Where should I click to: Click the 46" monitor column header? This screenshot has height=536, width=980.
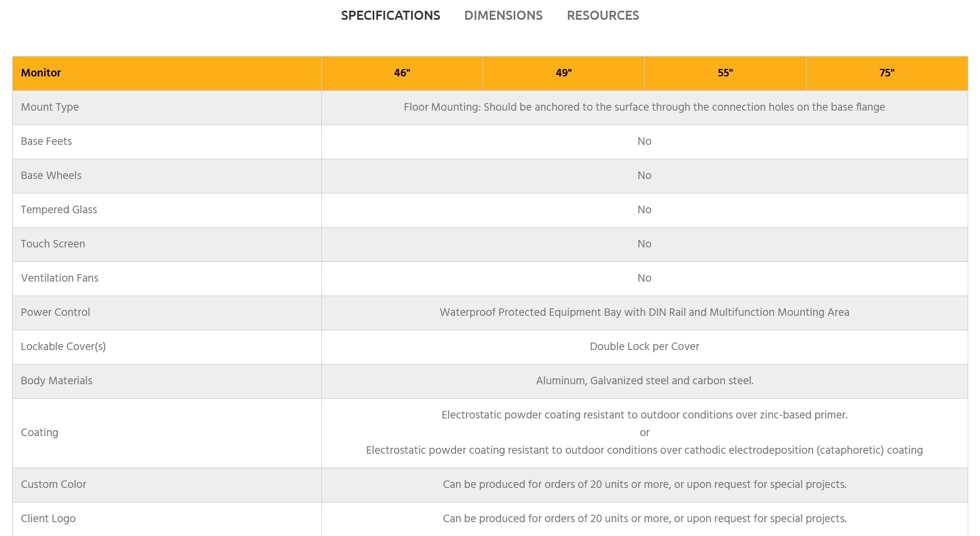tap(402, 73)
